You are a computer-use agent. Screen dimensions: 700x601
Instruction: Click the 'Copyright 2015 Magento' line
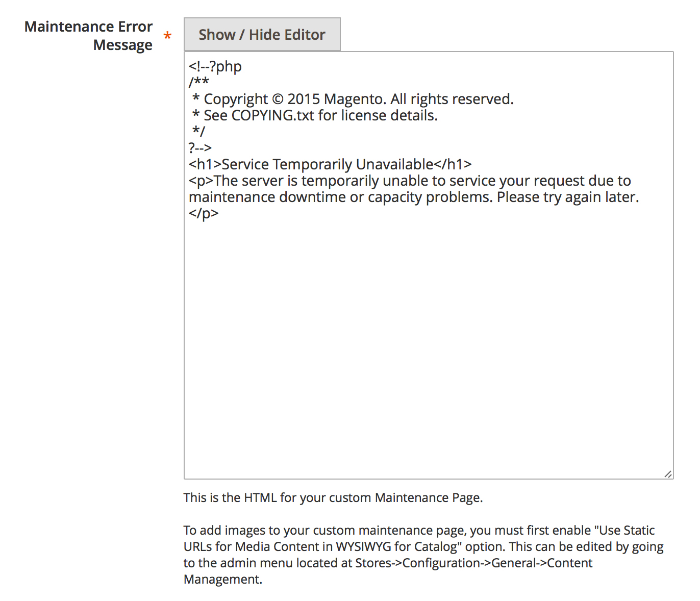[353, 99]
